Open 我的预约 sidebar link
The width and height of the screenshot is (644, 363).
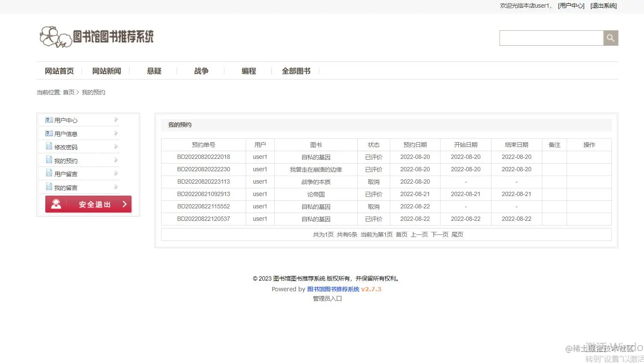(x=66, y=161)
